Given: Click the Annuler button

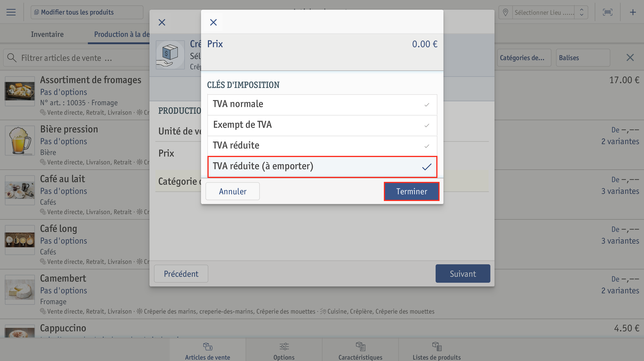Looking at the screenshot, I should [233, 191].
